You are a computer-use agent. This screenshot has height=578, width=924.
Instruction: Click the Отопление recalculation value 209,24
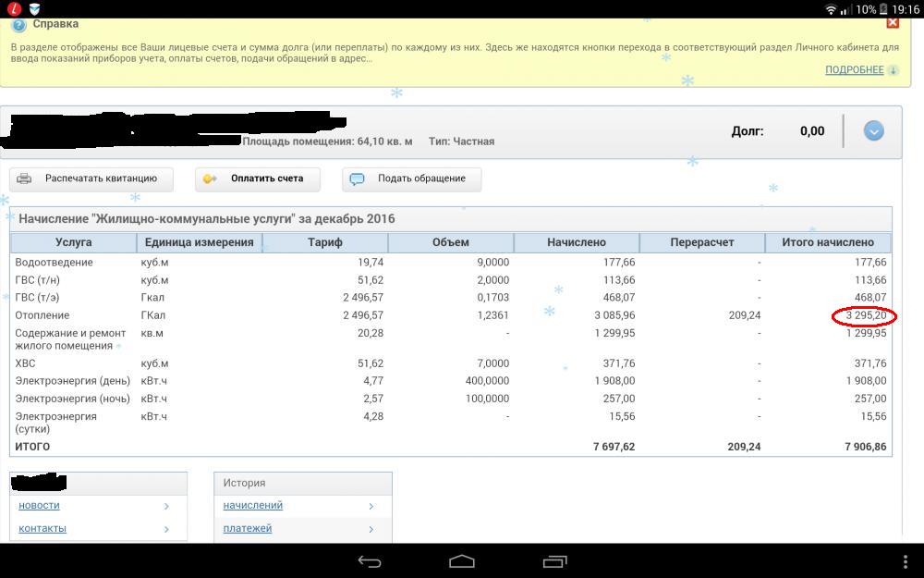(744, 315)
